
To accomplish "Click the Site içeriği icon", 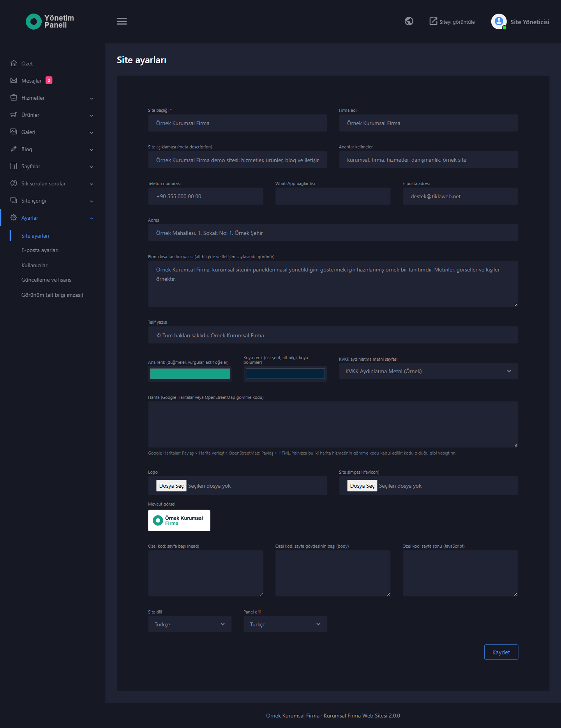I will [14, 200].
